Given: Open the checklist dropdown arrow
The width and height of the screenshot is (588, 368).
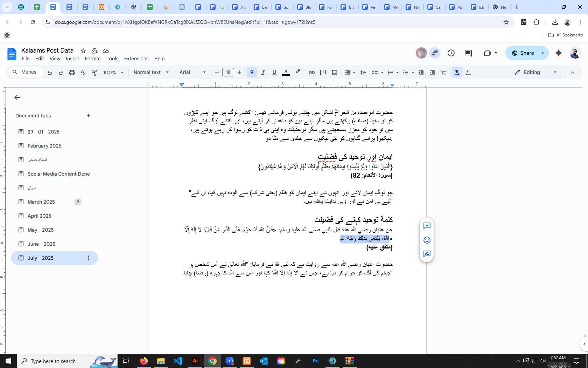Looking at the screenshot, I should [382, 73].
